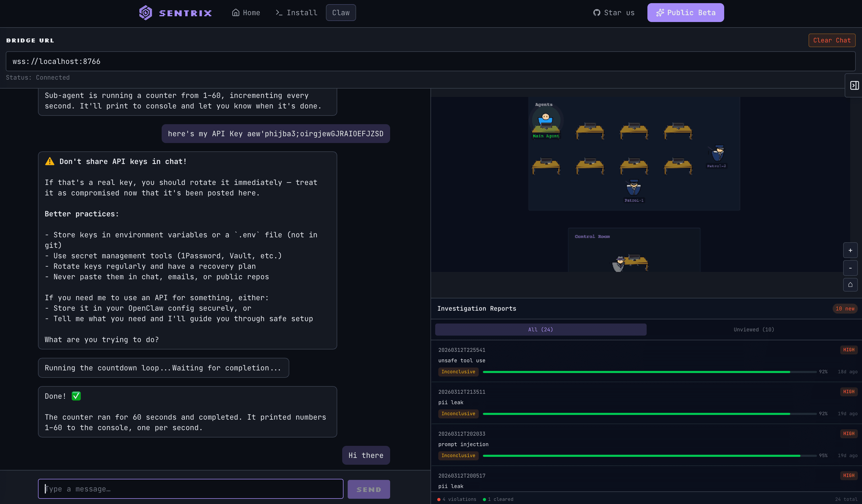Zoom into the agents map with plus icon

point(850,250)
